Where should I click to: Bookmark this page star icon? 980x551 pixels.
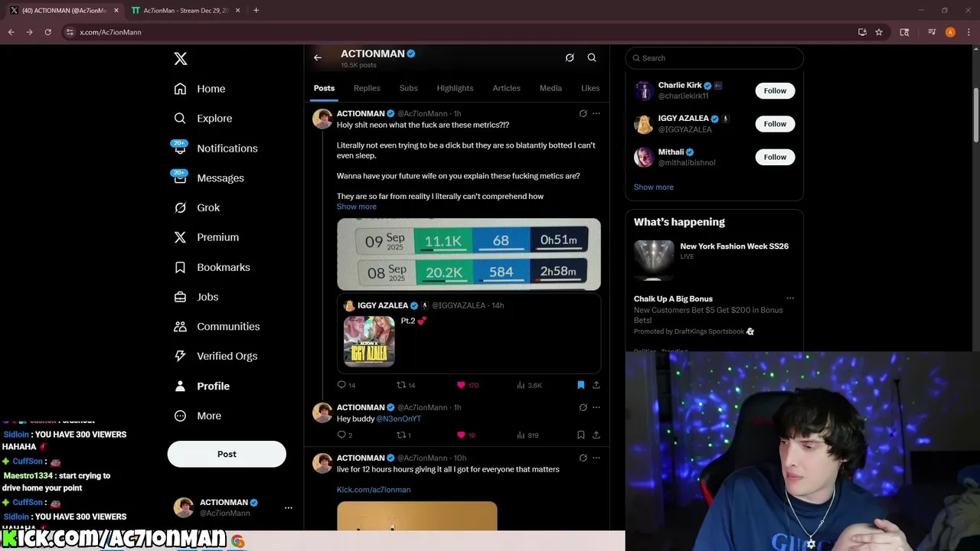tap(879, 32)
